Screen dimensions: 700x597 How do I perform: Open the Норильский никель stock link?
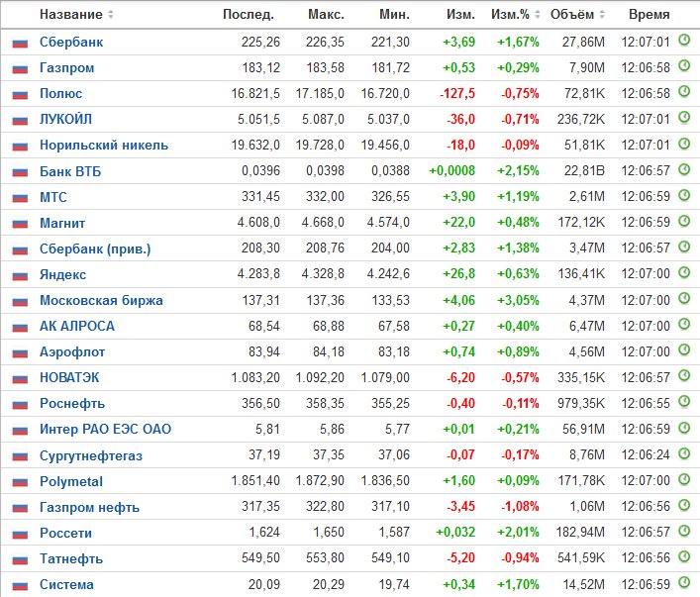104,146
